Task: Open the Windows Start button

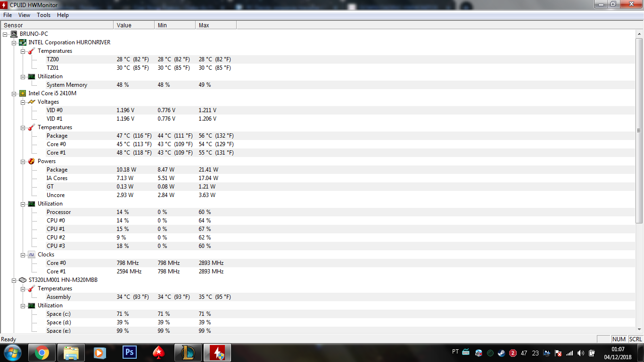Action: point(12,353)
